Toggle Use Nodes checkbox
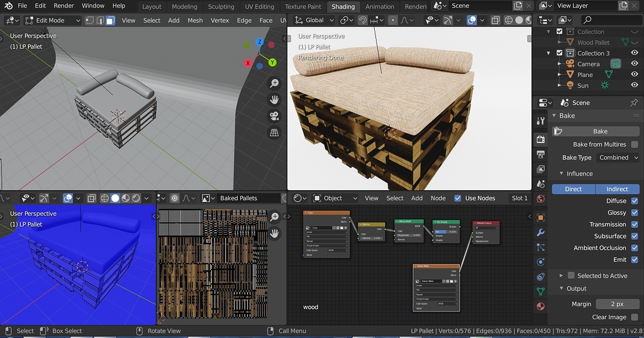This screenshot has width=644, height=338. [458, 198]
